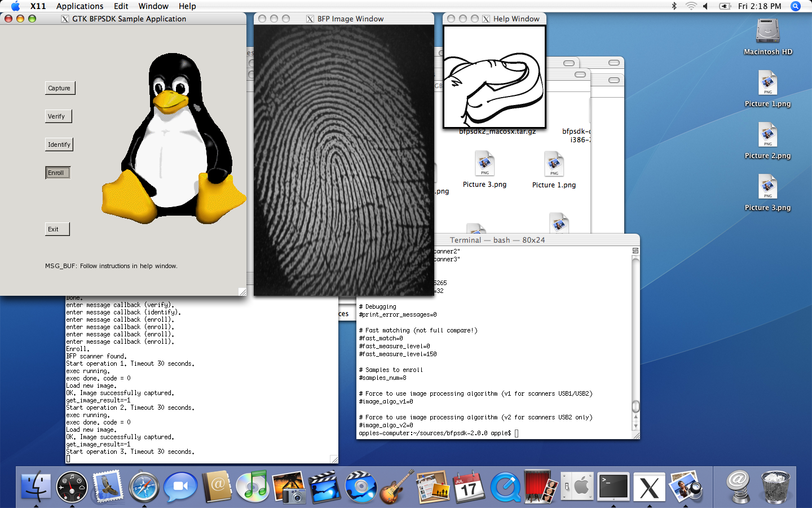Open the volume control in menu bar
This screenshot has height=508, width=812.
[705, 6]
